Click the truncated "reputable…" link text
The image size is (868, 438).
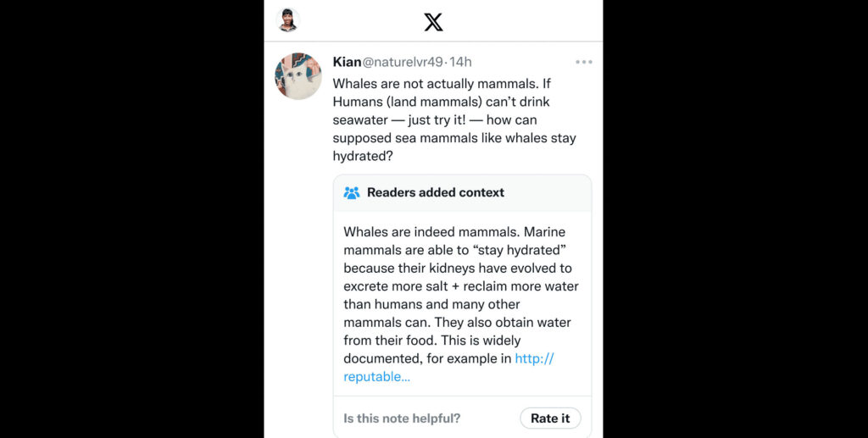tap(376, 377)
